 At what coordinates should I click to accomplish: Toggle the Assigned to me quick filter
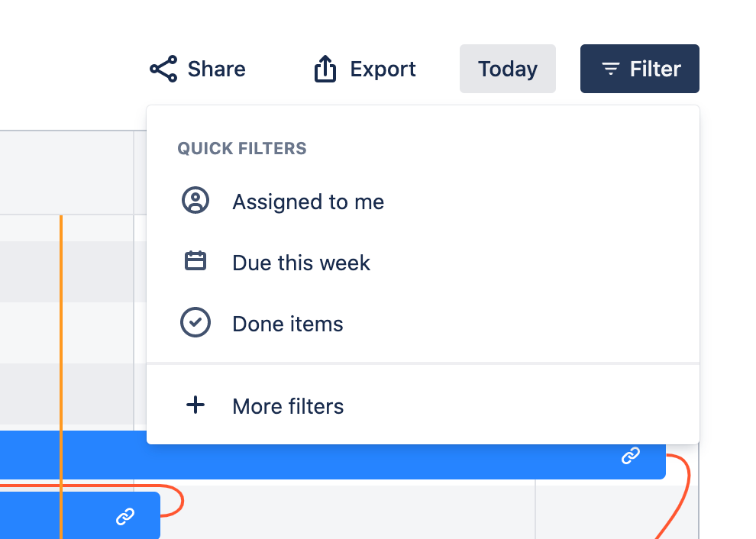[308, 202]
